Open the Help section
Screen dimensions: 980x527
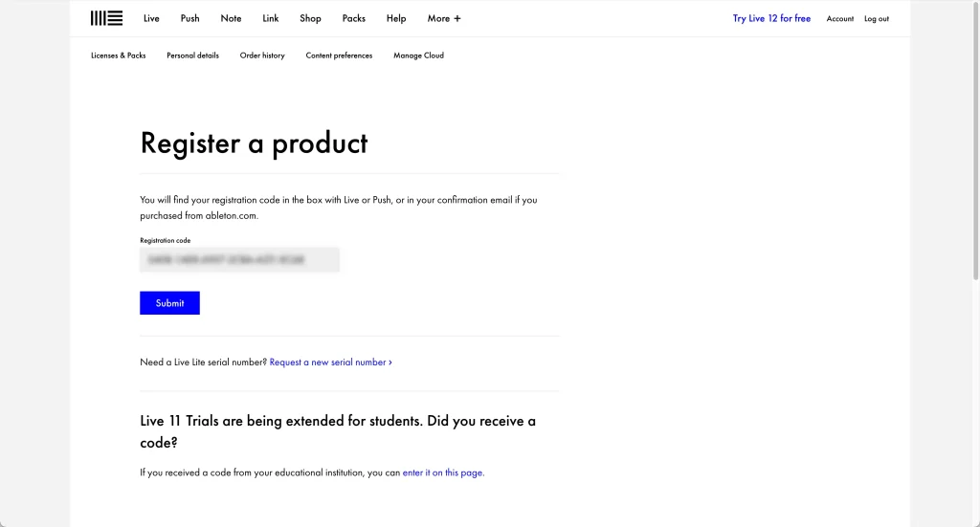[396, 18]
